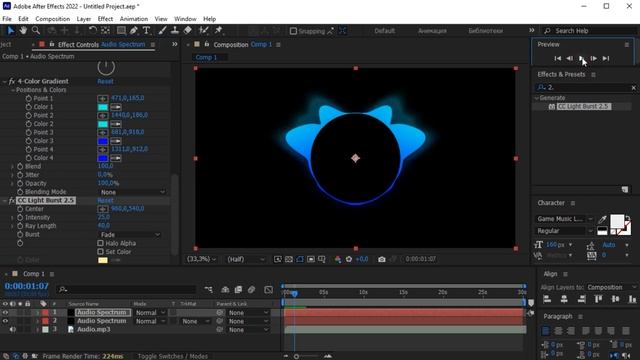Click the Search Help field
The height and width of the screenshot is (360, 640).
590,31
